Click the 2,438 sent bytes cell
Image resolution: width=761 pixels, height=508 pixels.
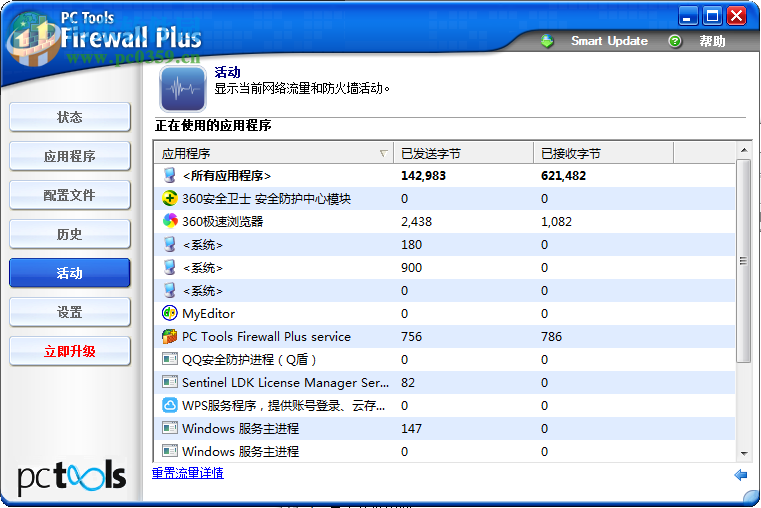click(416, 222)
